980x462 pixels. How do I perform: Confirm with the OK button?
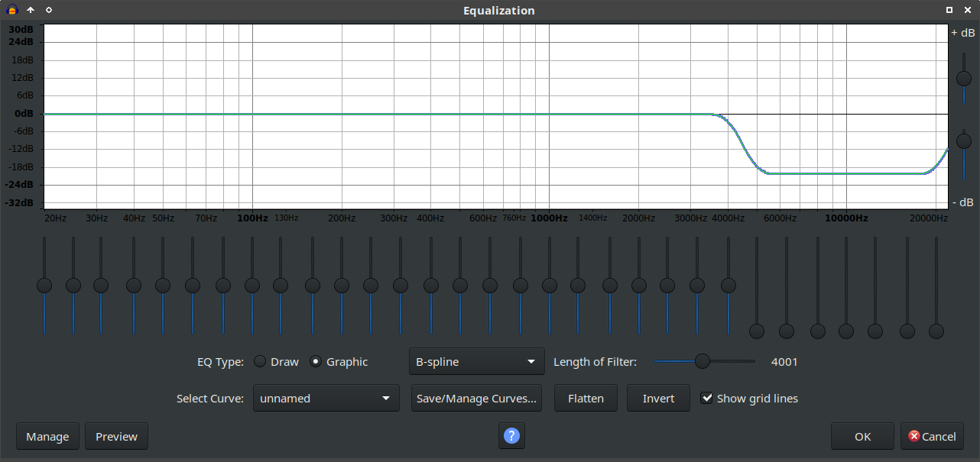tap(862, 437)
